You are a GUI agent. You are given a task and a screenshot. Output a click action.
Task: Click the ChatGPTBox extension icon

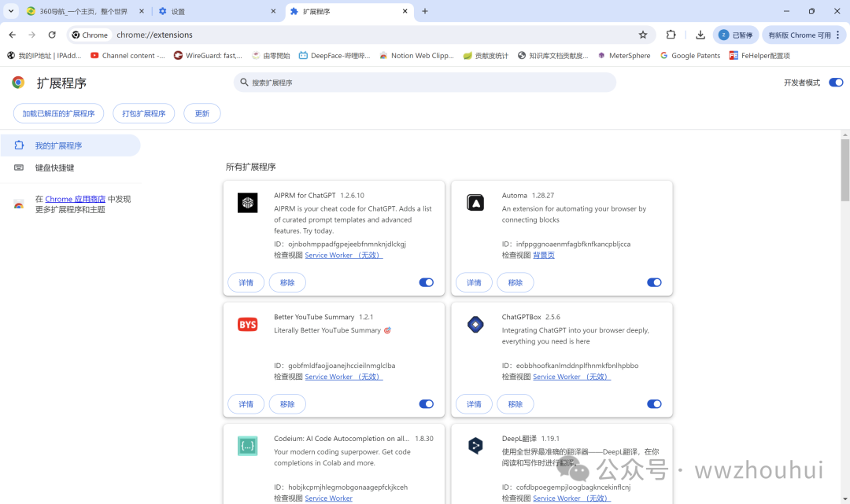point(475,325)
